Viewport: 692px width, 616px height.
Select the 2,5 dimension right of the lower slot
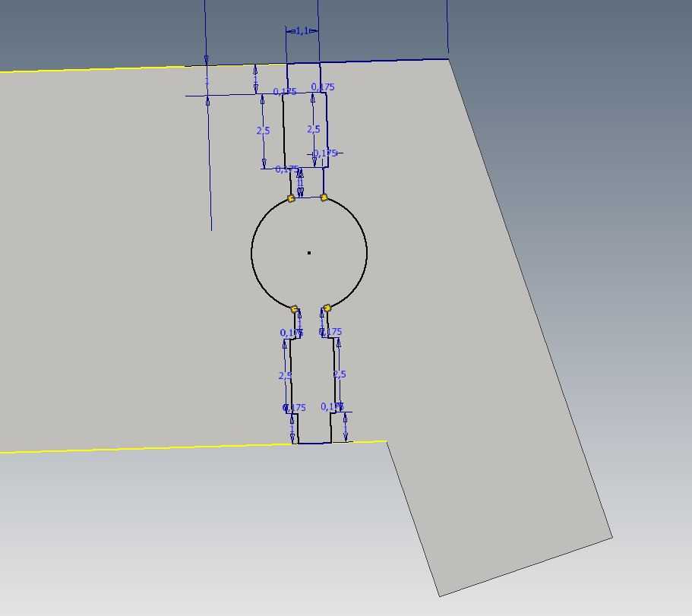coord(340,374)
